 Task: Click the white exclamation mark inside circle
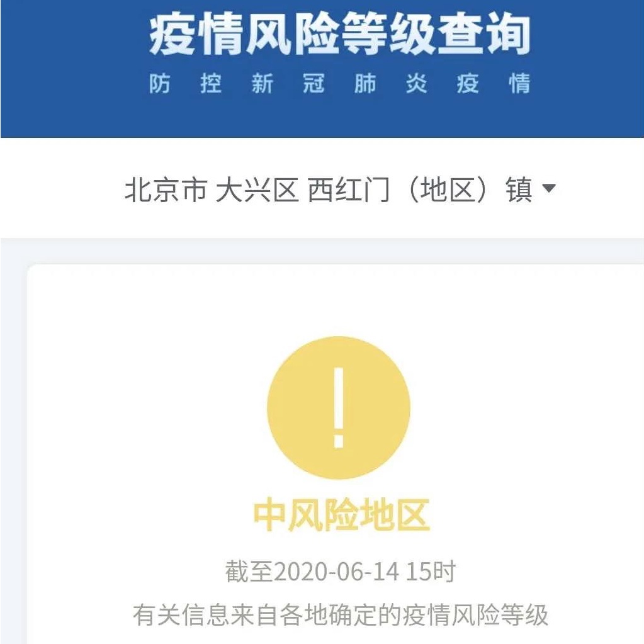coord(339,407)
